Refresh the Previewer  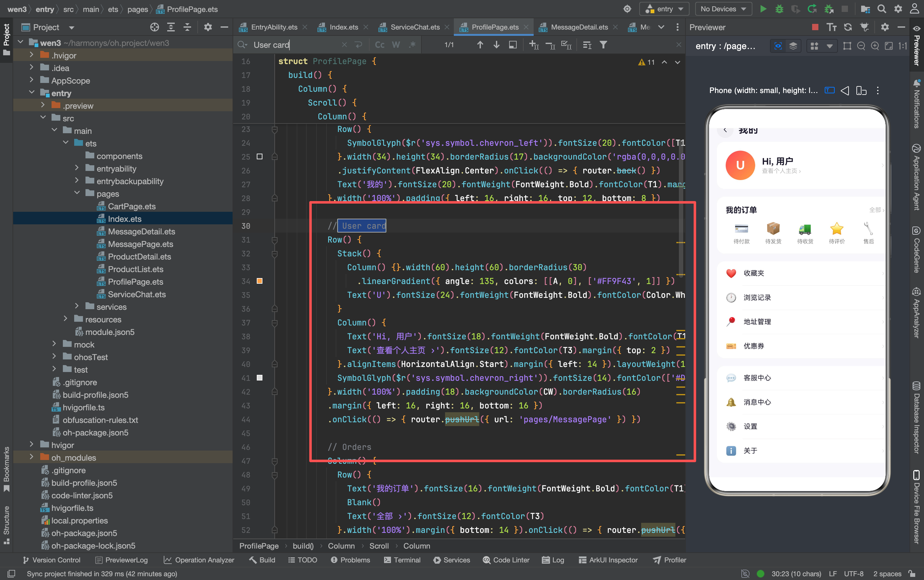[x=848, y=27]
